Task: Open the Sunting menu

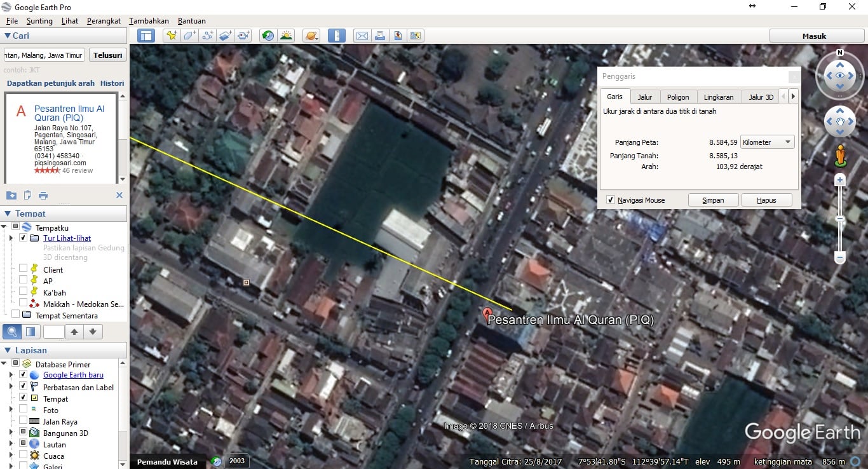Action: point(39,21)
